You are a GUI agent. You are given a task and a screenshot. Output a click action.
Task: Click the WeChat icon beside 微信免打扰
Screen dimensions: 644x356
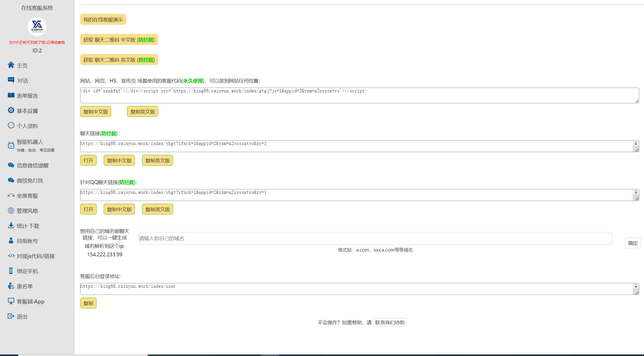11,180
